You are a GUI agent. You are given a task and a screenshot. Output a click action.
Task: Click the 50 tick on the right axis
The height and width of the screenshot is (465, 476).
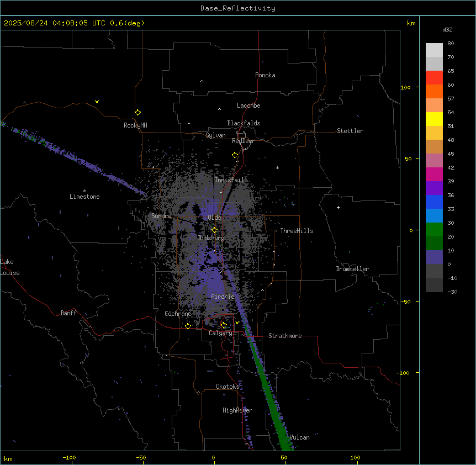408,158
